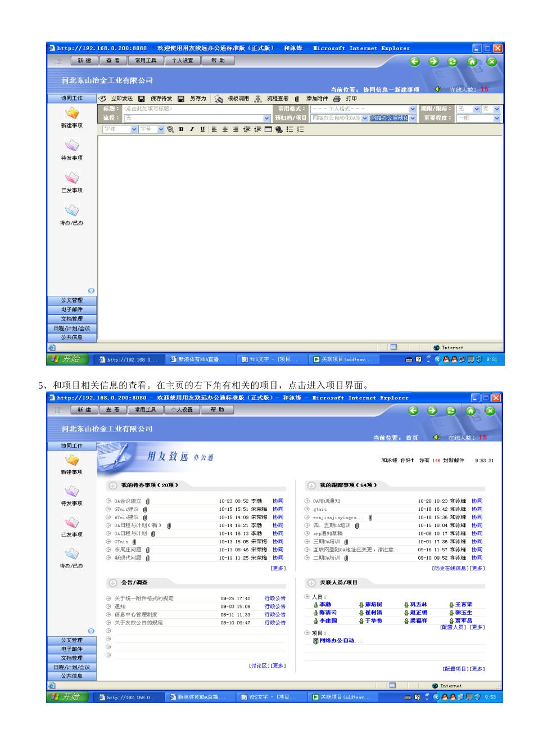This screenshot has height=756, width=534.
Task: Open 帮助 menu in lower screenshot
Action: pos(218,410)
